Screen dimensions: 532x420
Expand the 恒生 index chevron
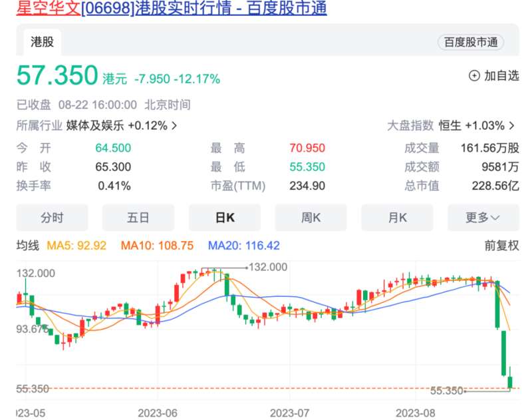coord(511,125)
